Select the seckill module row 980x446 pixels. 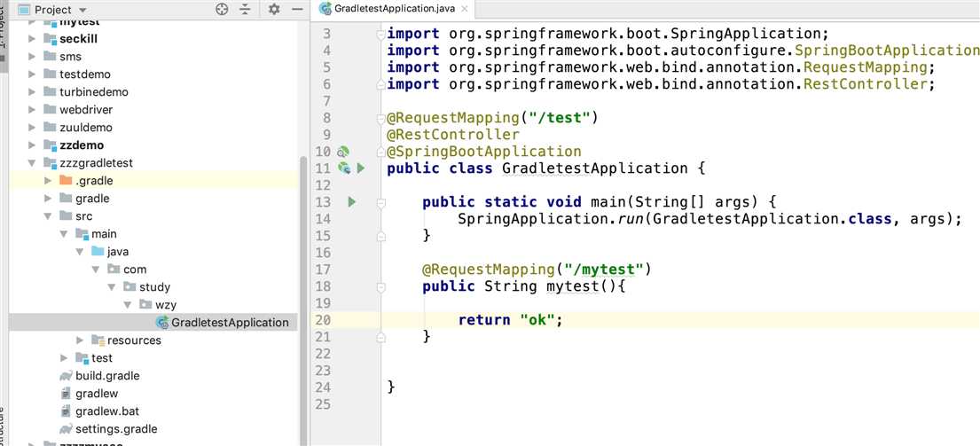point(153,39)
